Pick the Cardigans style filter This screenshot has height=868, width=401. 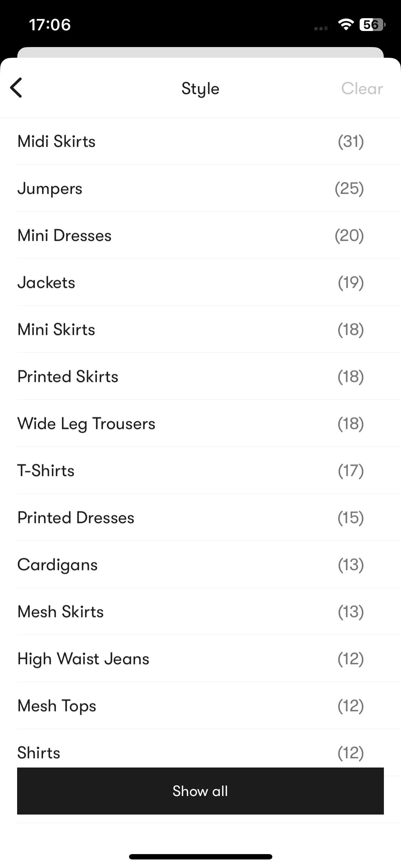click(x=200, y=565)
